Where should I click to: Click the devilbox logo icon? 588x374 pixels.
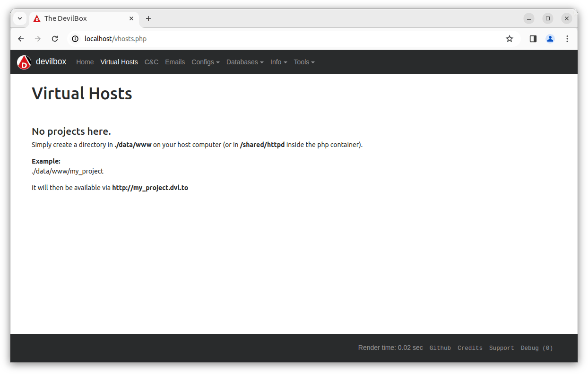[x=24, y=62]
